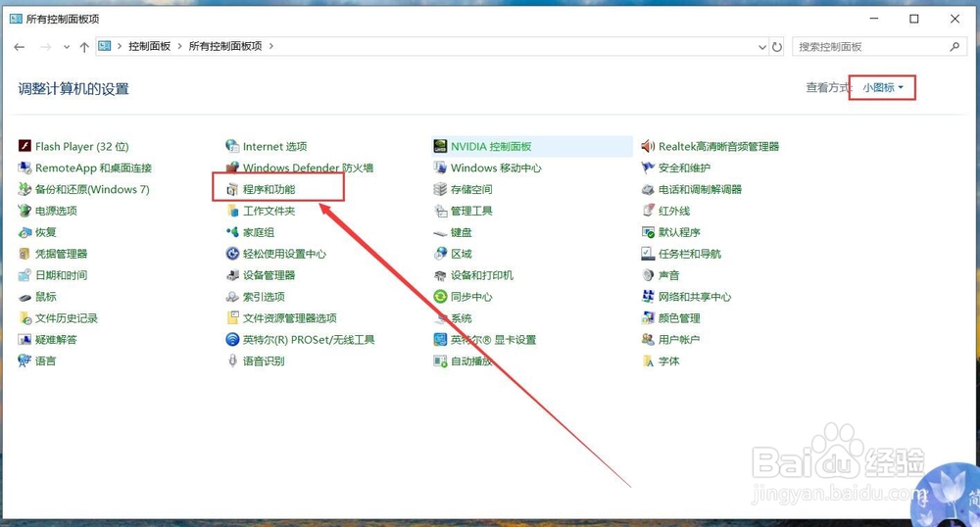This screenshot has width=980, height=527.
Task: Open the recent locations dropdown arrow
Action: 67,47
